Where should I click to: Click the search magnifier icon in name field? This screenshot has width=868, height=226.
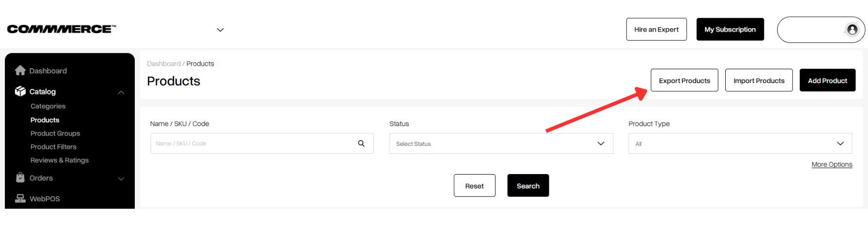coord(361,143)
